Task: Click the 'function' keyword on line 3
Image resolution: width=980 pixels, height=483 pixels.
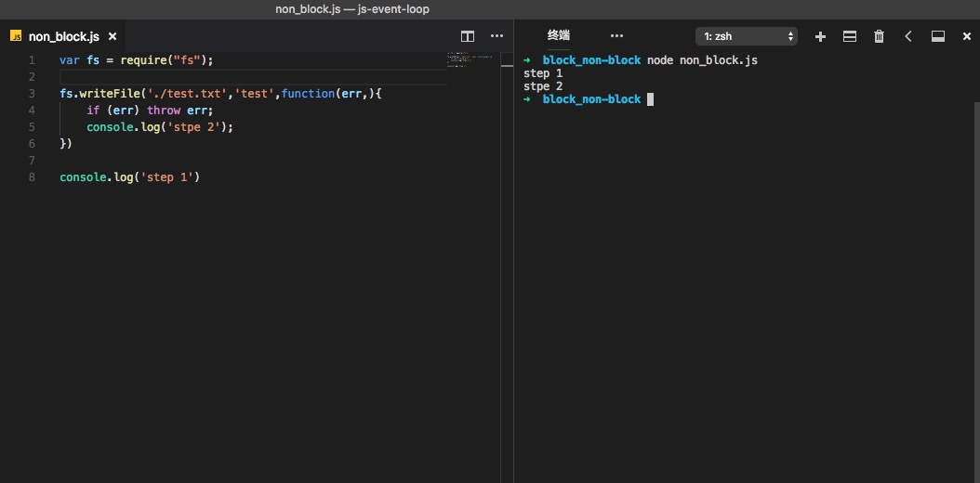Action: click(308, 94)
